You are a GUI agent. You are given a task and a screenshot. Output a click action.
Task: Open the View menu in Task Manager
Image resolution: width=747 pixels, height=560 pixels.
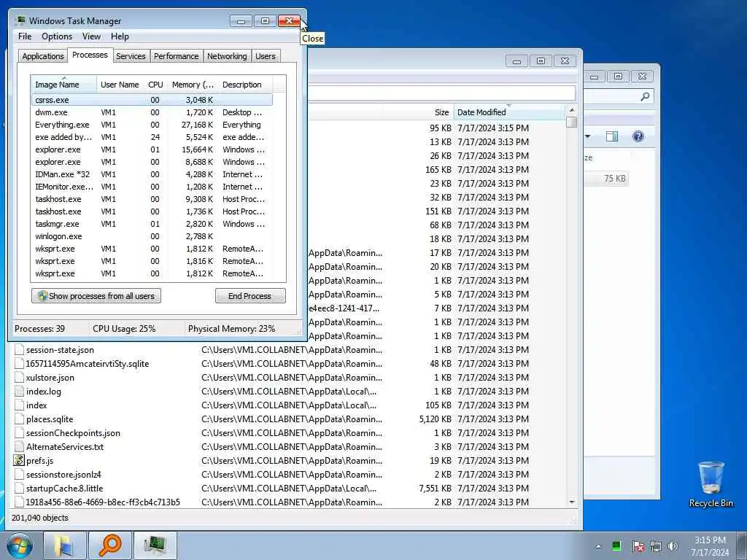(x=91, y=36)
